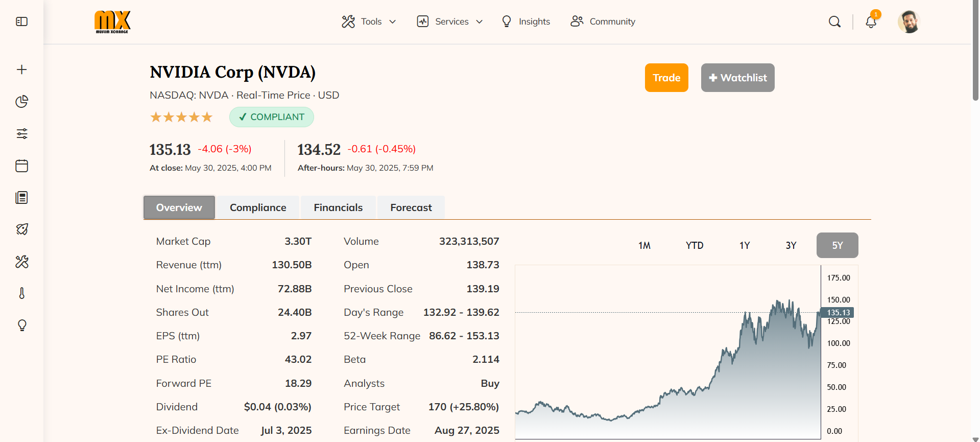
Task: Click the Net Income value 72.88B
Action: pos(295,289)
